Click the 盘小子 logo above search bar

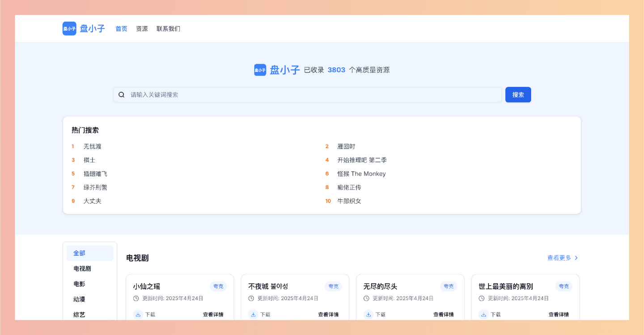click(x=260, y=70)
